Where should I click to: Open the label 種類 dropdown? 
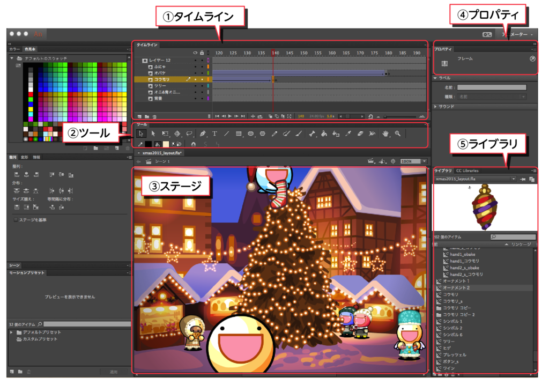492,97
